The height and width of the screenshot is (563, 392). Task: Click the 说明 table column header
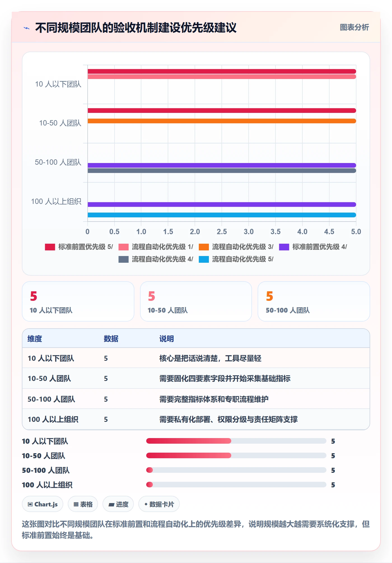click(x=167, y=339)
